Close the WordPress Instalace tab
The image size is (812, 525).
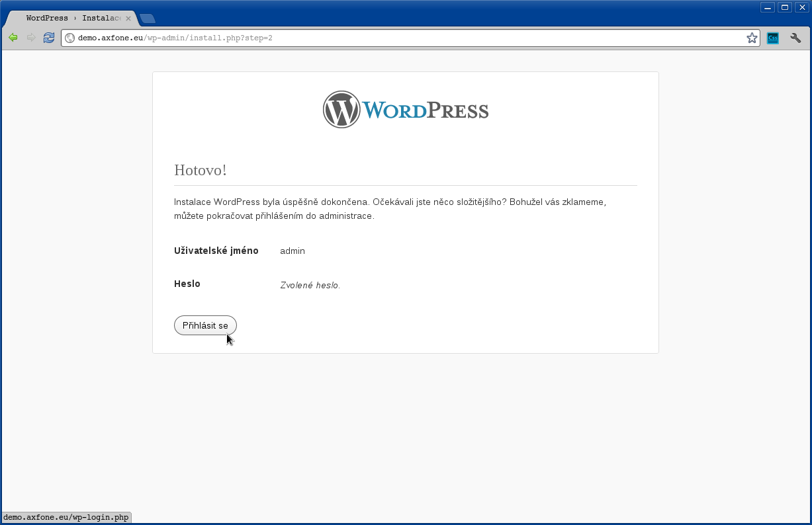[x=128, y=19]
